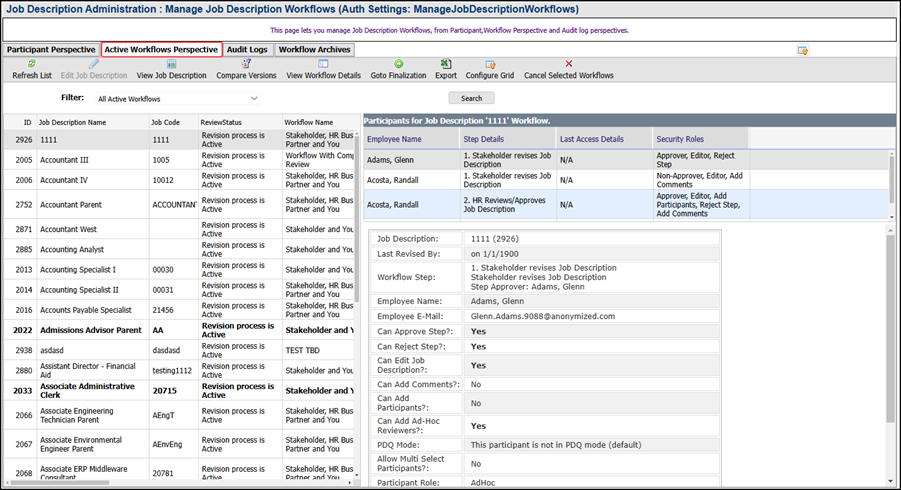901x490 pixels.
Task: Select the Admissions Advisor Parent row
Action: 179,330
